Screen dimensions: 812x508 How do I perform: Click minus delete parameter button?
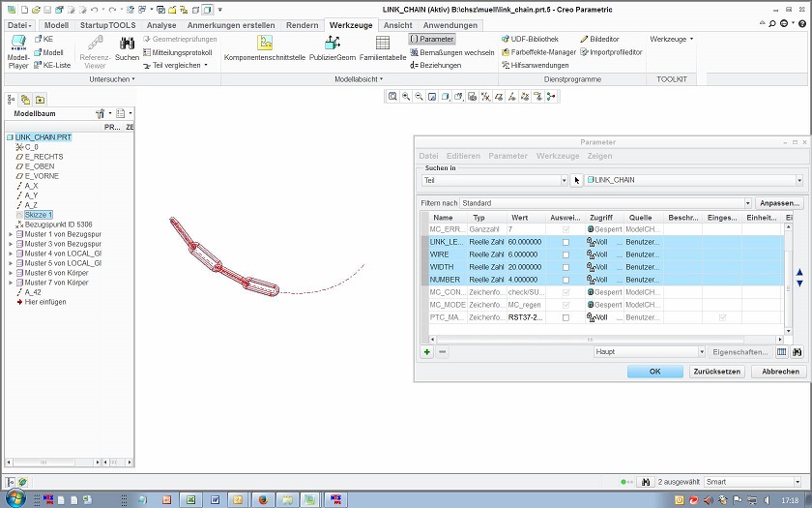pos(442,352)
